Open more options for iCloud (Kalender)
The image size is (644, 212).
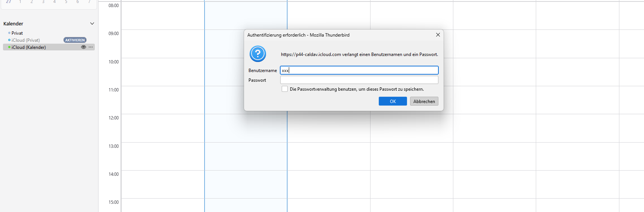pos(91,47)
